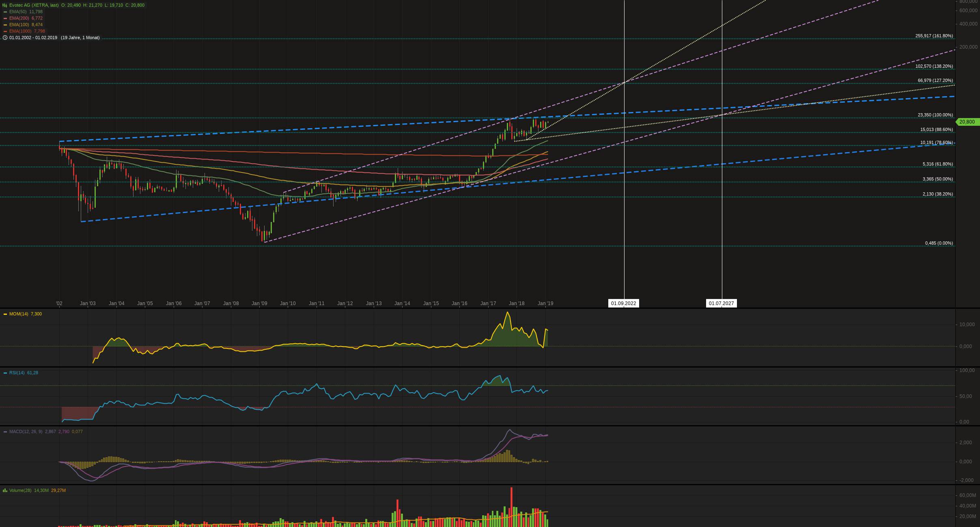This screenshot has width=980, height=527.
Task: Click the RSI(14) blue legend marker
Action: 5,373
